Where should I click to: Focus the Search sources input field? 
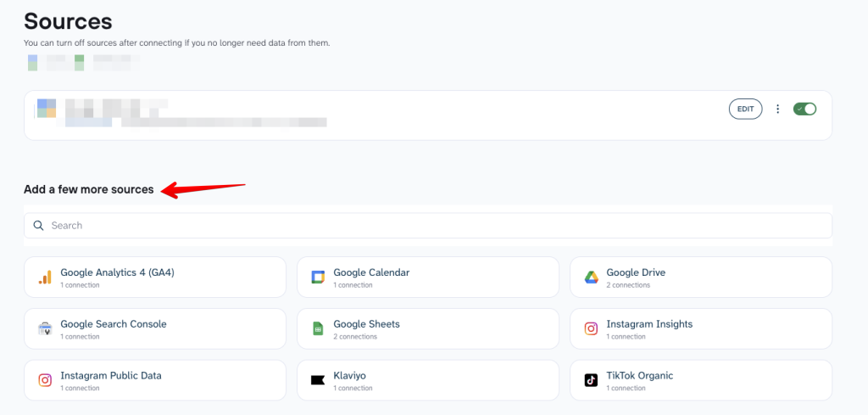[428, 226]
